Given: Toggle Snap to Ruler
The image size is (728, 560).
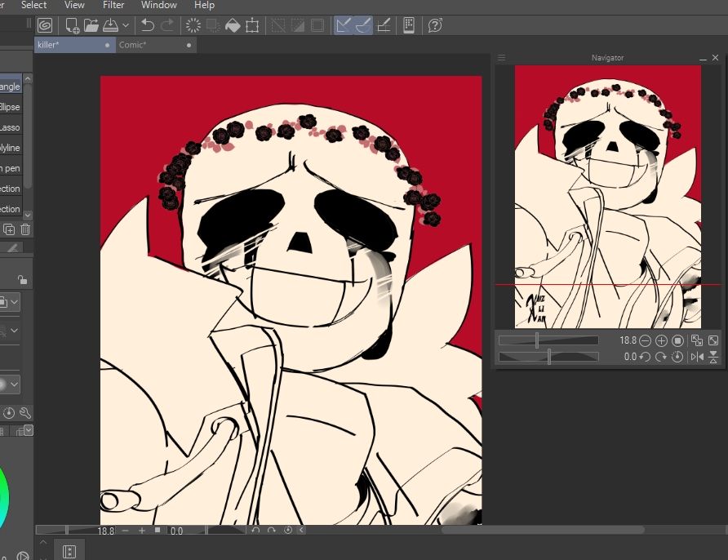Looking at the screenshot, I should 344,25.
